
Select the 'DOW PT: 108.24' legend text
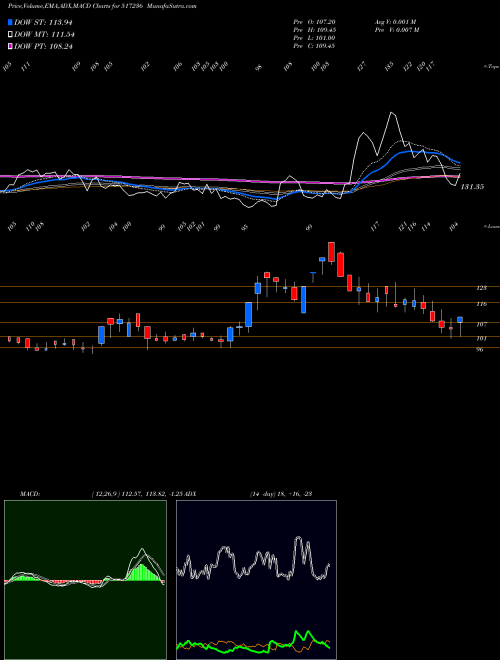(x=43, y=46)
